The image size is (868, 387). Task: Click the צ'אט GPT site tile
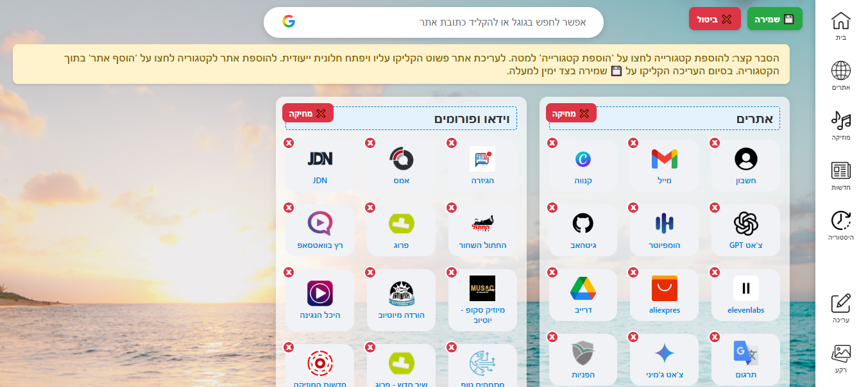coord(745,230)
